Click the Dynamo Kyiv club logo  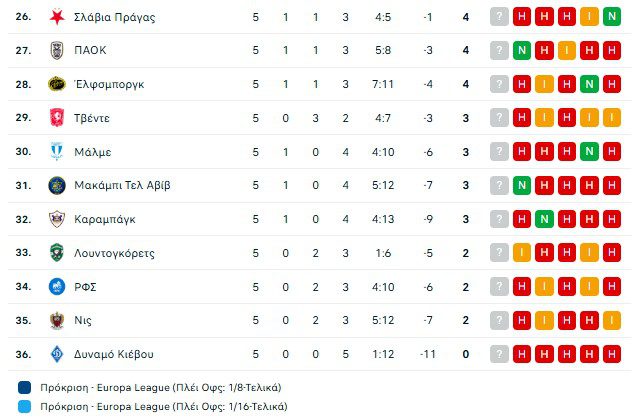point(56,354)
